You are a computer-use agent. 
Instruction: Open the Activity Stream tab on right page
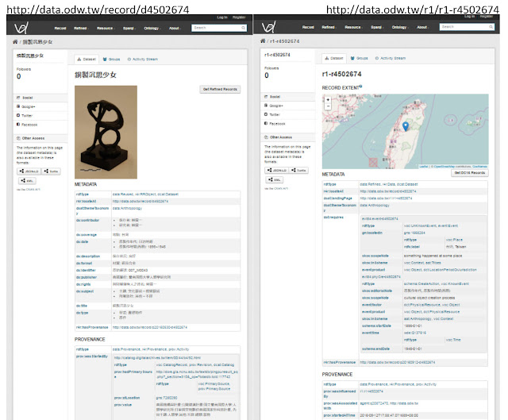pyautogui.click(x=391, y=58)
